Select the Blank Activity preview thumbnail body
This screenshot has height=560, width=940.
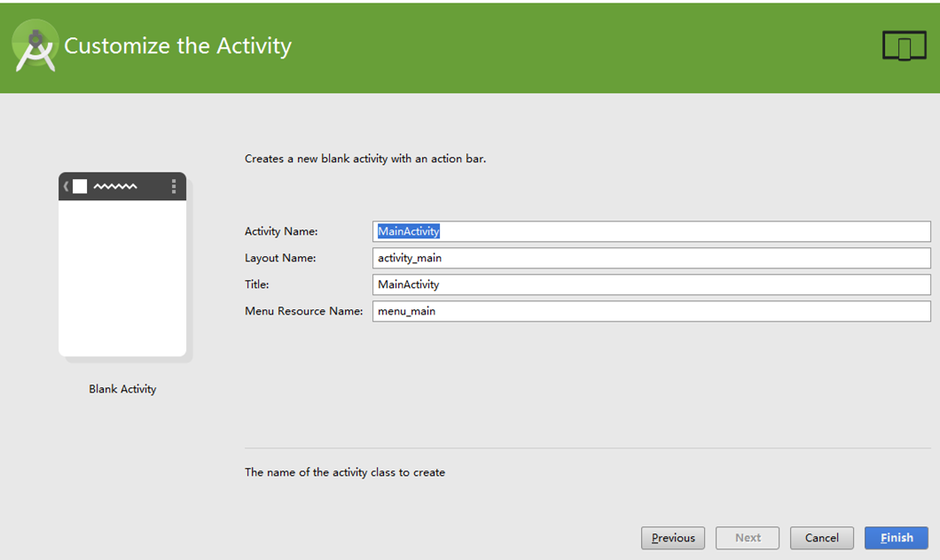pyautogui.click(x=122, y=276)
